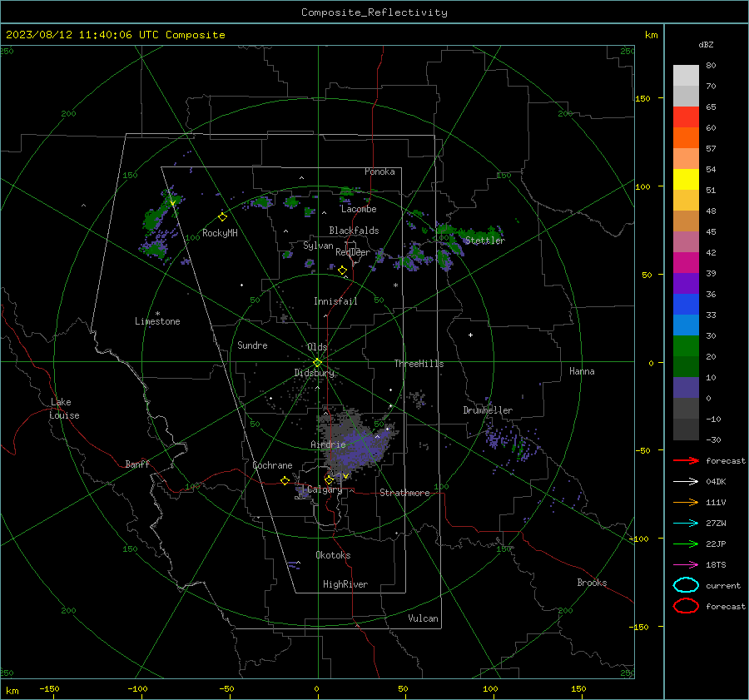The height and width of the screenshot is (700, 749).
Task: Click the cyan current ellipse icon
Action: (686, 585)
